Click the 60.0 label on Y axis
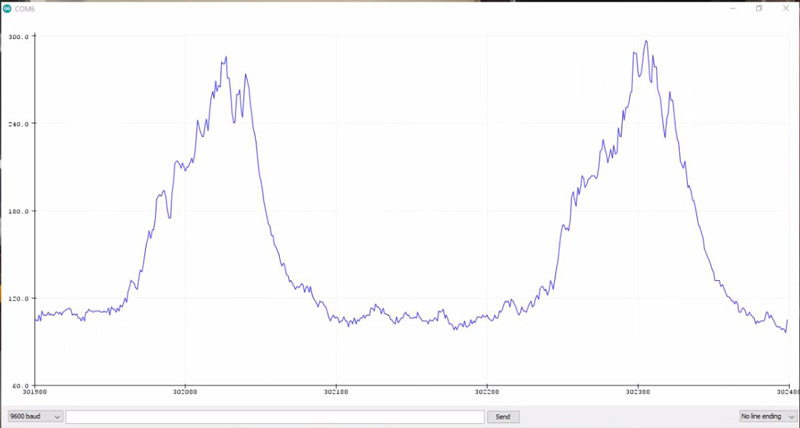800x428 pixels. tap(19, 386)
